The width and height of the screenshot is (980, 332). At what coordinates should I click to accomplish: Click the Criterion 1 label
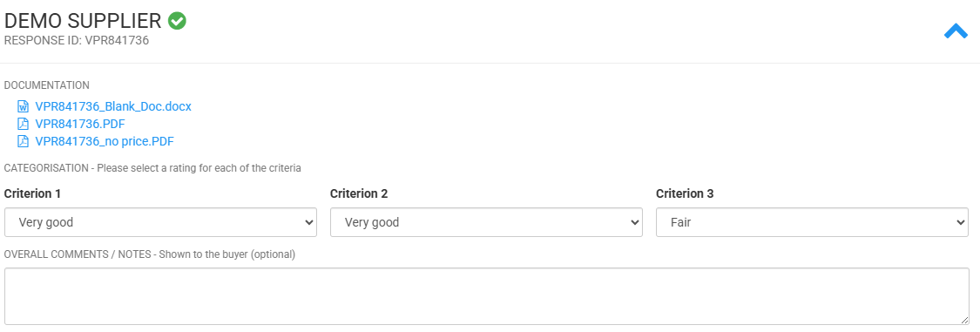tap(32, 193)
